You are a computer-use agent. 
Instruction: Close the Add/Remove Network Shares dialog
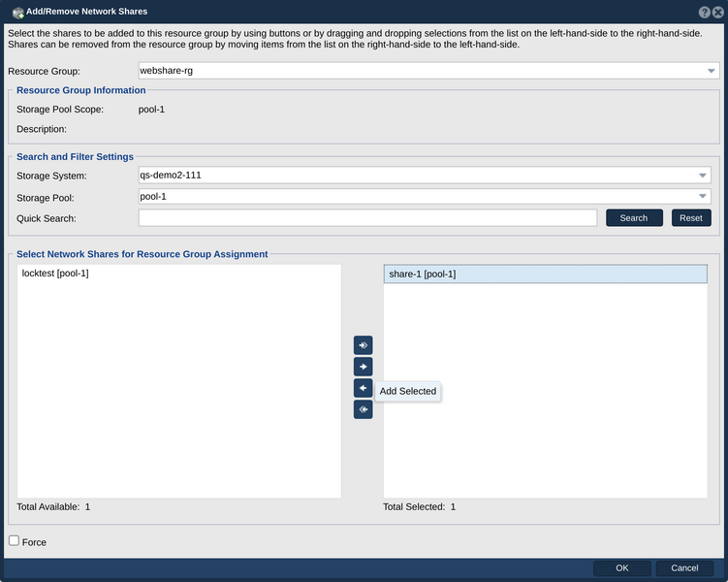717,12
